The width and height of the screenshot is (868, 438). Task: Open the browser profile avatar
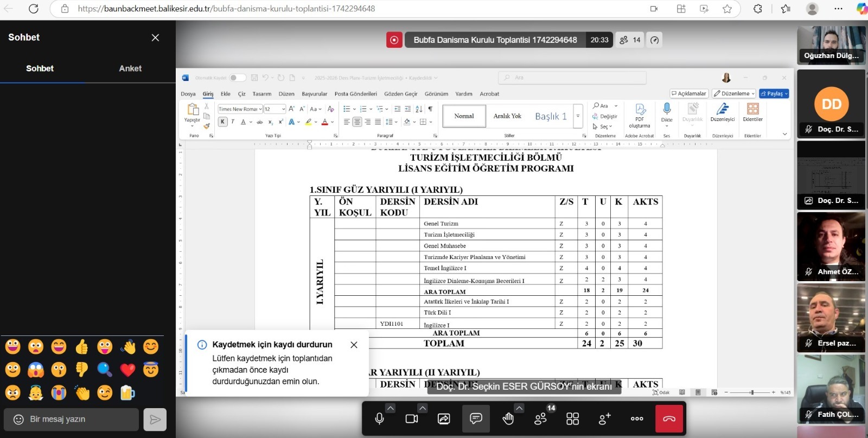coord(812,9)
